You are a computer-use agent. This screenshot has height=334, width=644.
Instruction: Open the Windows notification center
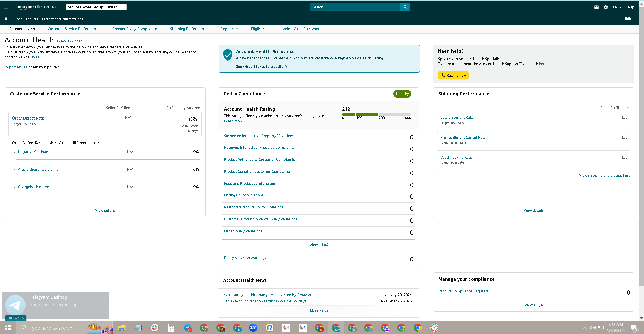(634, 328)
